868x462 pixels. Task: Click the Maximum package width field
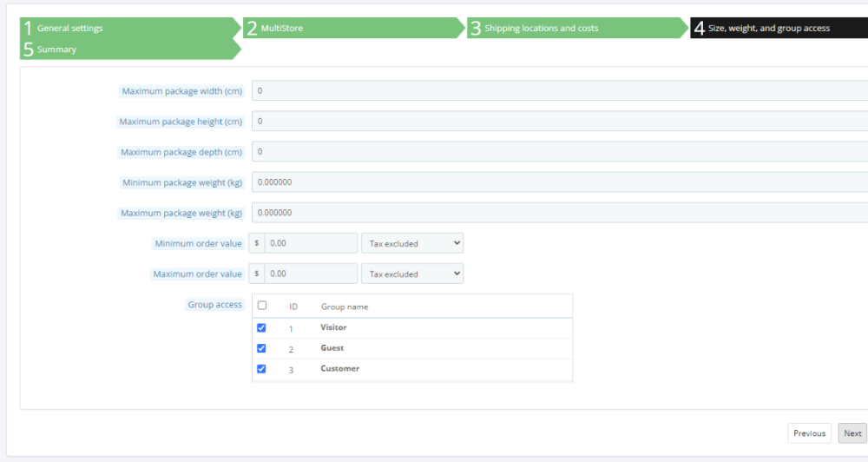point(559,91)
